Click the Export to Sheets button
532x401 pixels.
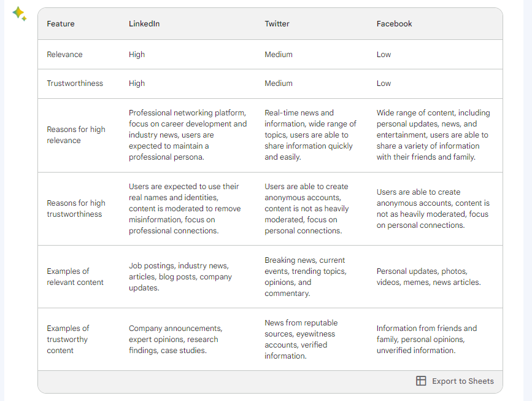[455, 381]
